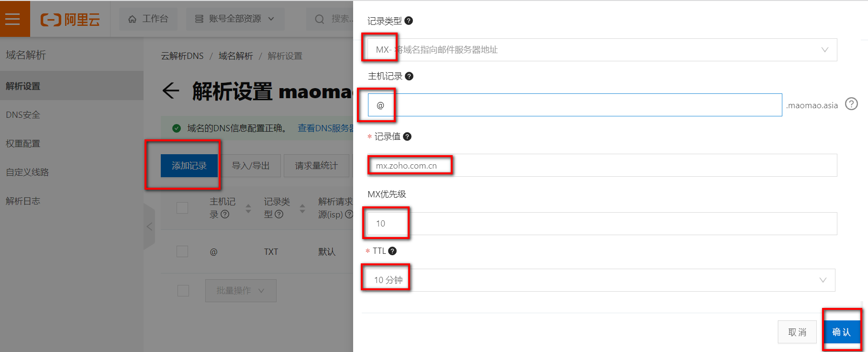Select DNS安全 in sidebar menu
This screenshot has width=868, height=352.
[23, 115]
